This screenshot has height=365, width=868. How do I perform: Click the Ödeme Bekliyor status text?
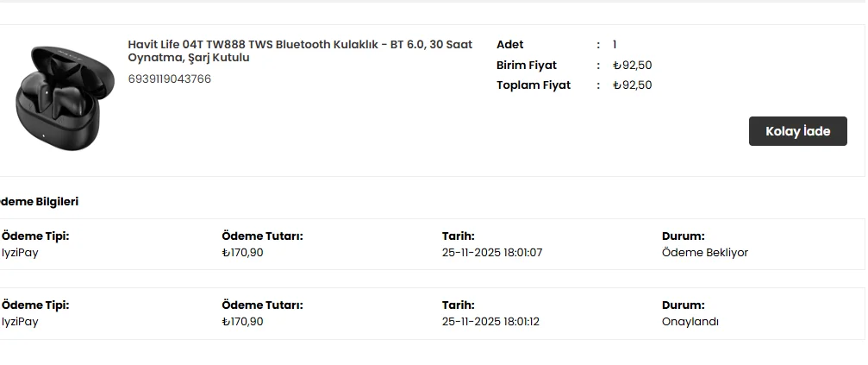tap(704, 253)
